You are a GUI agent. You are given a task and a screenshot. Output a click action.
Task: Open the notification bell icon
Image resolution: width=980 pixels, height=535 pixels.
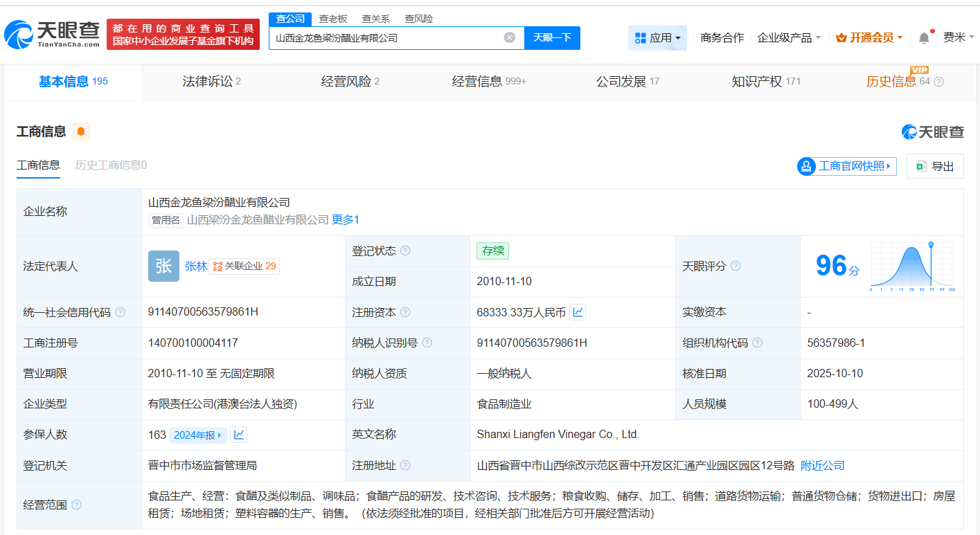click(923, 37)
